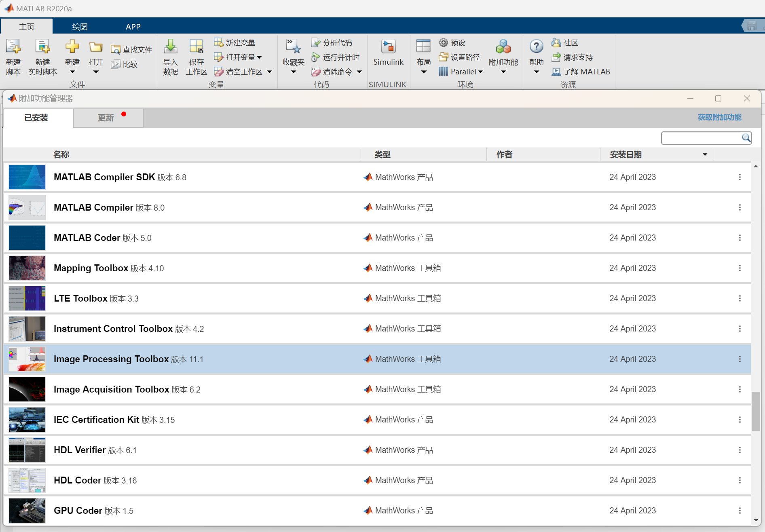Sort by the 作者 column header
765x532 pixels.
[x=504, y=154]
